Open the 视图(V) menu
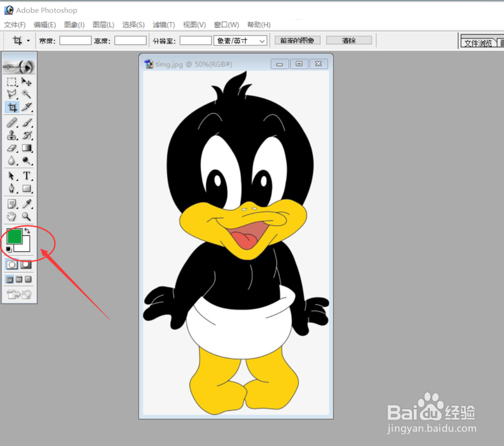 click(194, 25)
